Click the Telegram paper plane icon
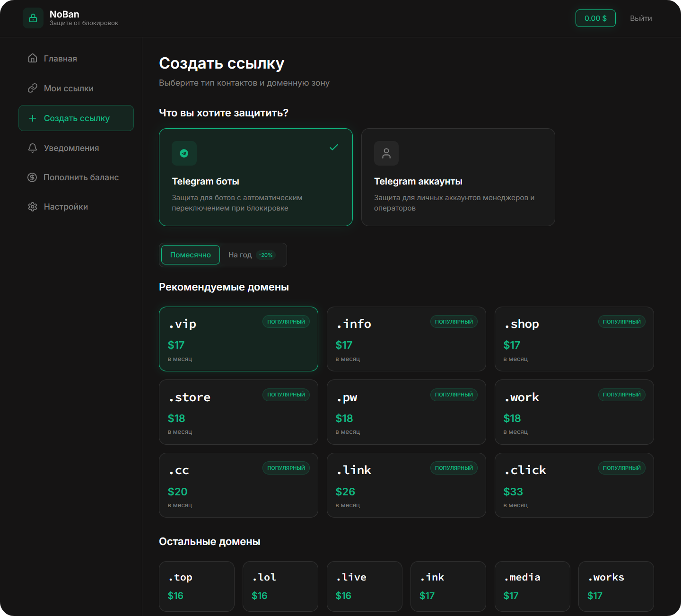The width and height of the screenshot is (681, 616). pyautogui.click(x=184, y=153)
